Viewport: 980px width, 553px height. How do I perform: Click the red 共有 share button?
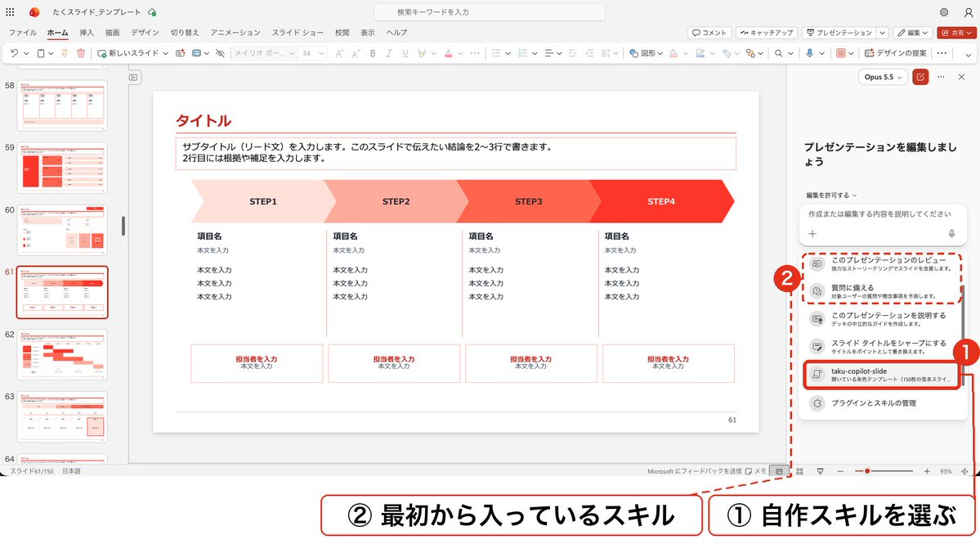point(956,33)
